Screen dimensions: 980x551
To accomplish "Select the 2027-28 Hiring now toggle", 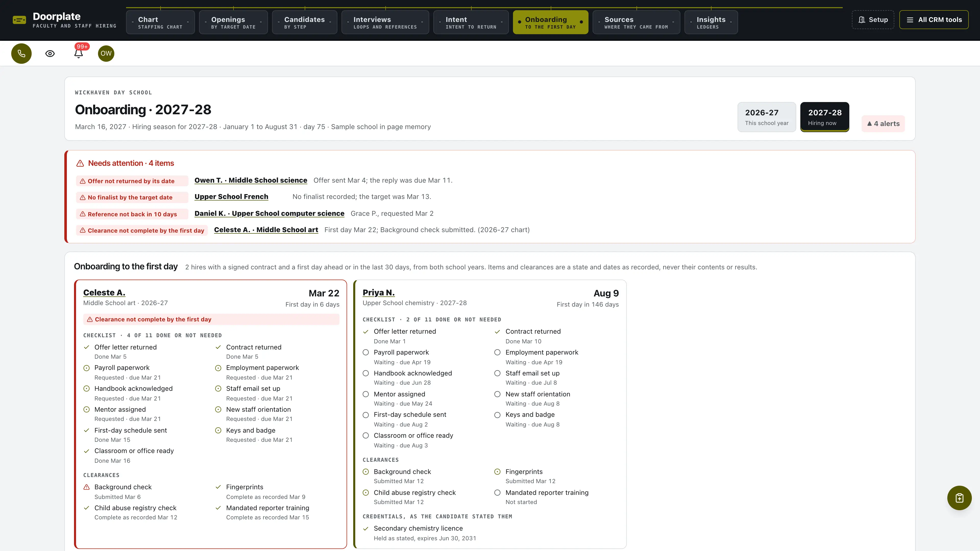I will pos(825,117).
